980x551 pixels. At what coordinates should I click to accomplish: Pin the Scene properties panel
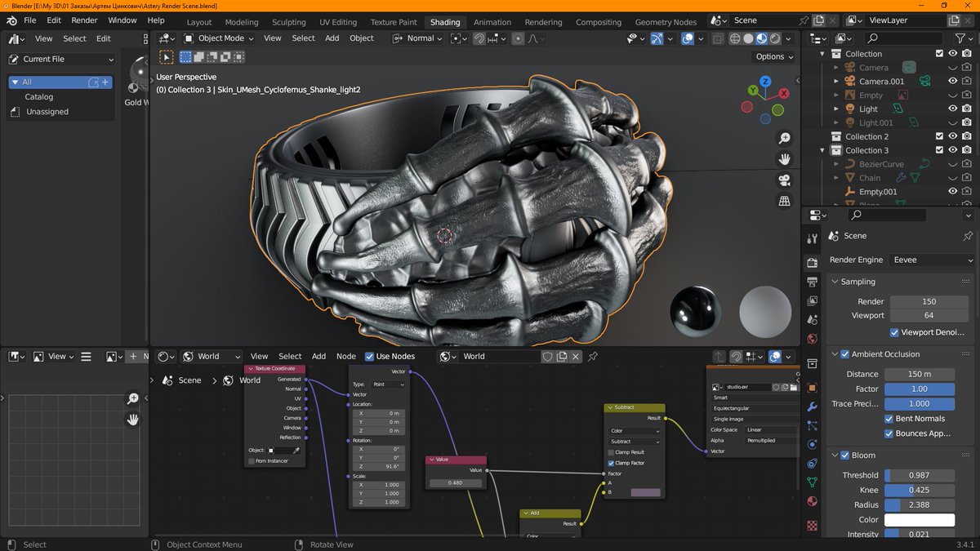[x=969, y=236]
